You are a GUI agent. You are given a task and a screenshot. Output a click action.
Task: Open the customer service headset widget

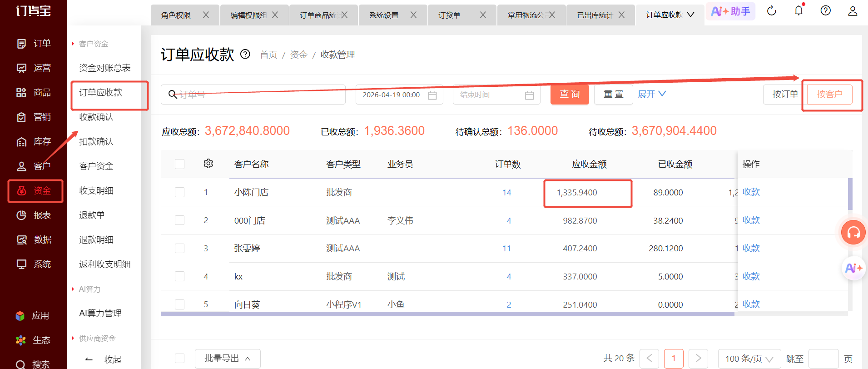coord(853,232)
